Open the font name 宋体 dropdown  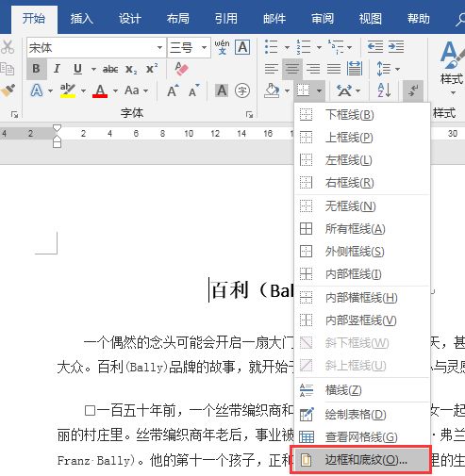[x=159, y=48]
